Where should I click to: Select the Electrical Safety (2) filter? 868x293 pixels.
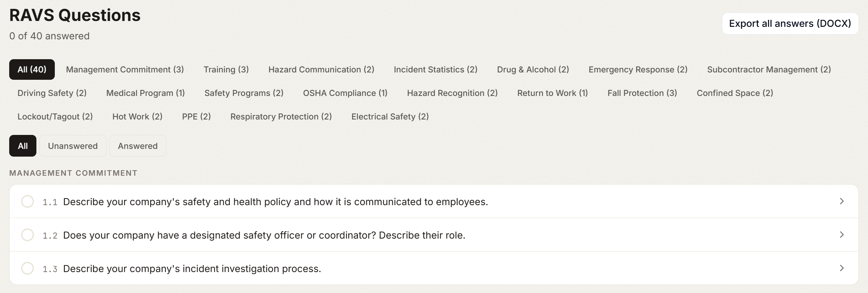390,117
